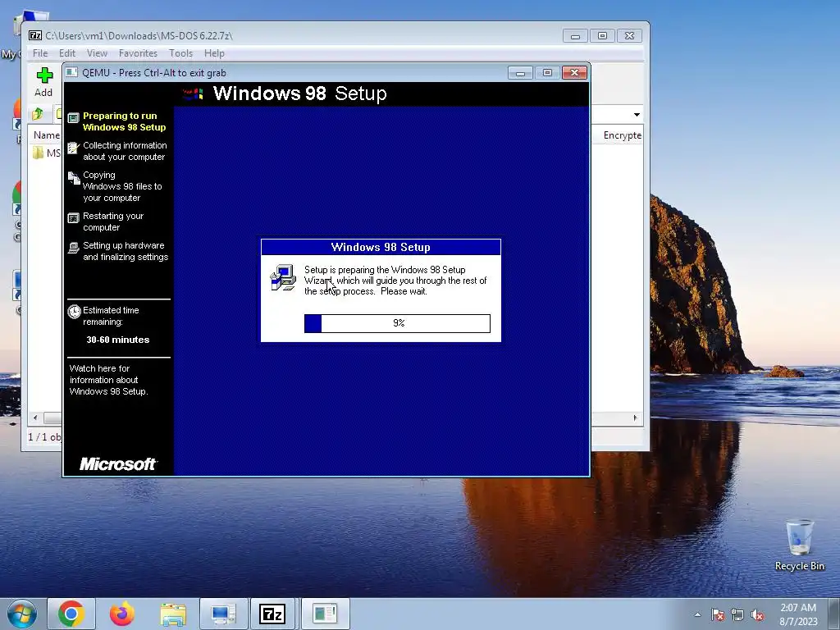
Task: Click the Encrypted column header in 7-Zip
Action: pyautogui.click(x=622, y=135)
